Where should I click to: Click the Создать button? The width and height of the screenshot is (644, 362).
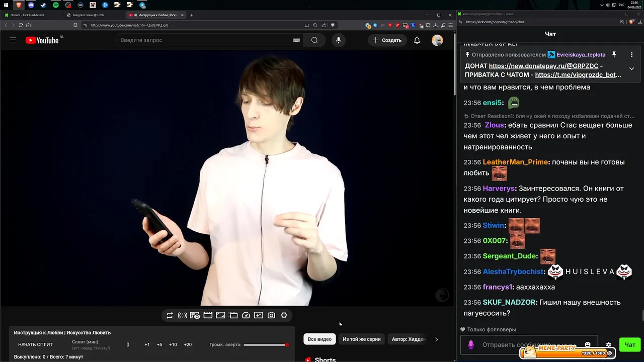tap(387, 40)
